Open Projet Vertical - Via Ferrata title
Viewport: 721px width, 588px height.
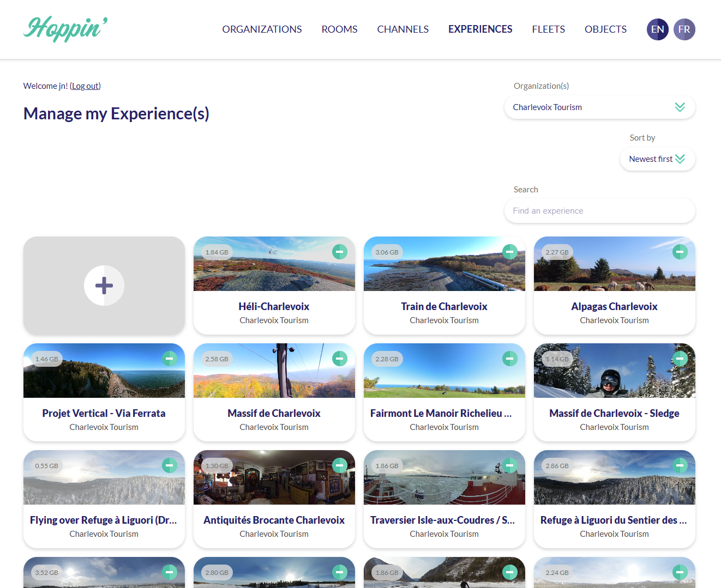(x=104, y=414)
